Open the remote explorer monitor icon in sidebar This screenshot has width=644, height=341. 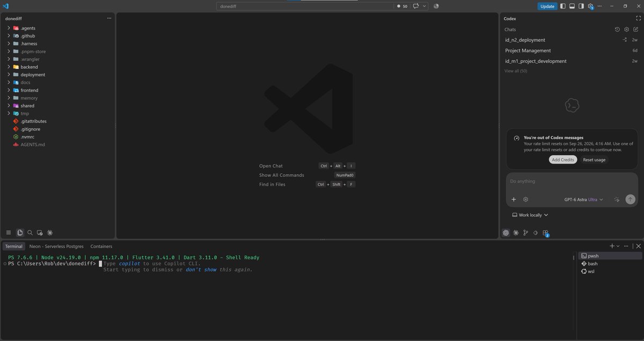point(40,233)
